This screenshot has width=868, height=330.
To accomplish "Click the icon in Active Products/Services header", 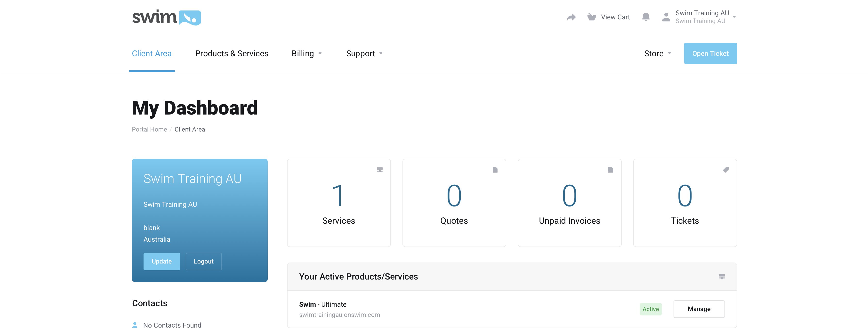I will [x=722, y=276].
